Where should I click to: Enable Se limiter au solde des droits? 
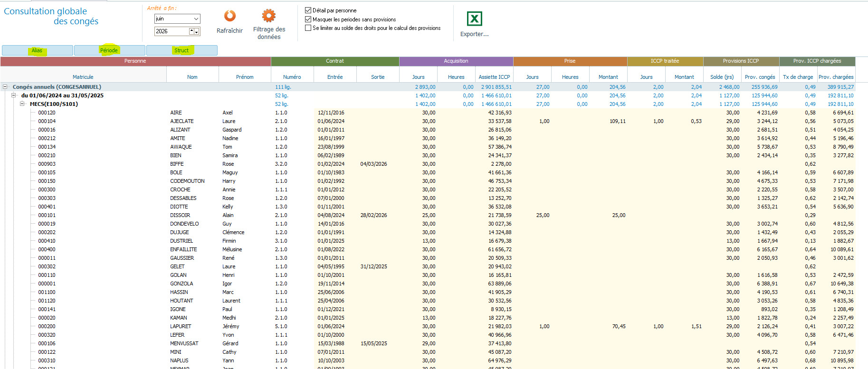click(308, 28)
